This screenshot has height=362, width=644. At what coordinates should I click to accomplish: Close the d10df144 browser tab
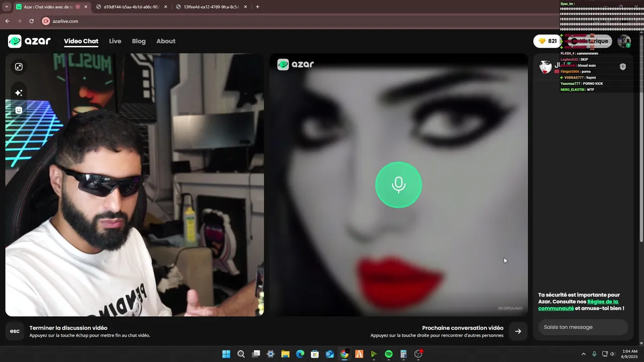coord(166,7)
